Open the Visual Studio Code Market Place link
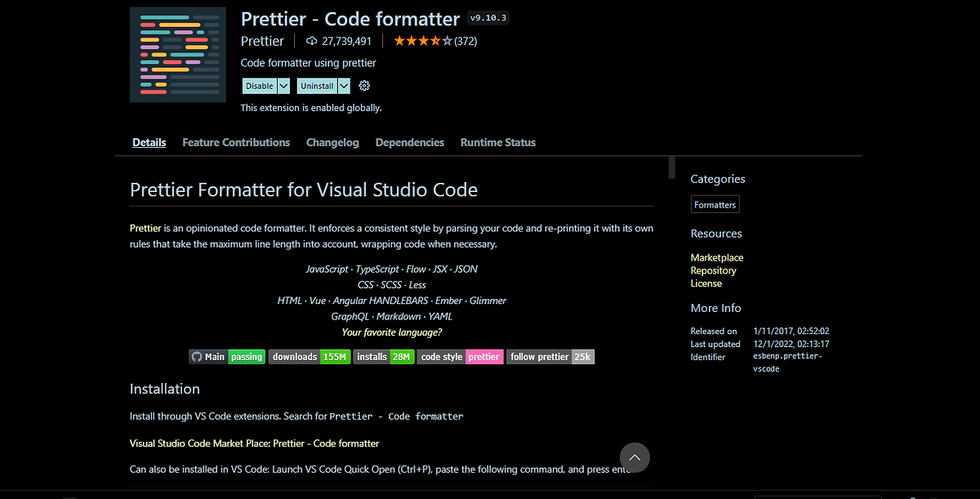The image size is (980, 499). pyautogui.click(x=253, y=443)
